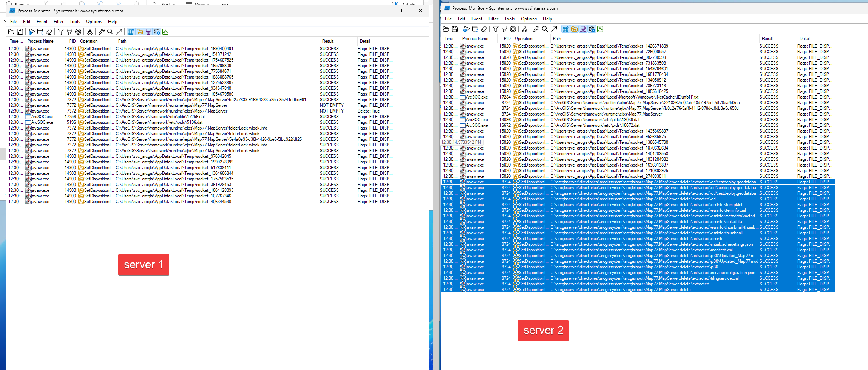Open the View dropdown in background Explorer window

pyautogui.click(x=197, y=3)
